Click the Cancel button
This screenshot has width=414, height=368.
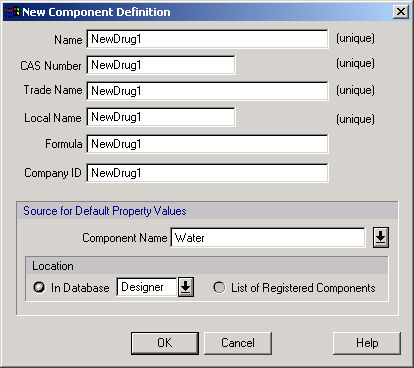pyautogui.click(x=238, y=343)
